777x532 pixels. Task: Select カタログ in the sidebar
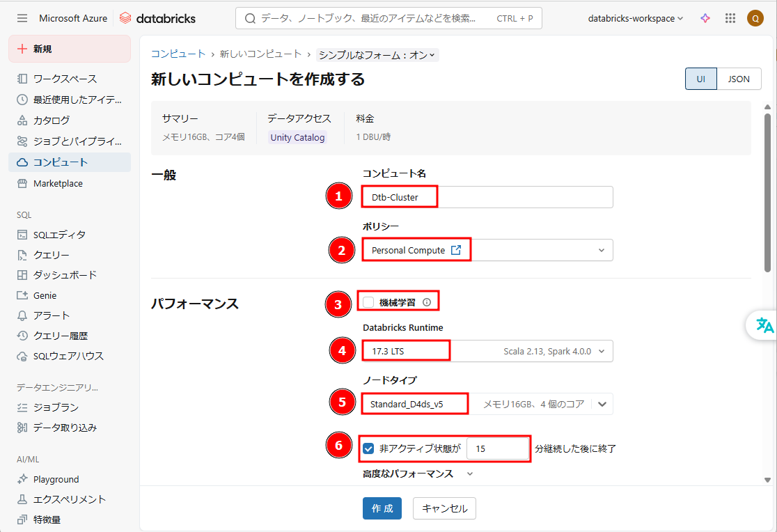[x=51, y=120]
